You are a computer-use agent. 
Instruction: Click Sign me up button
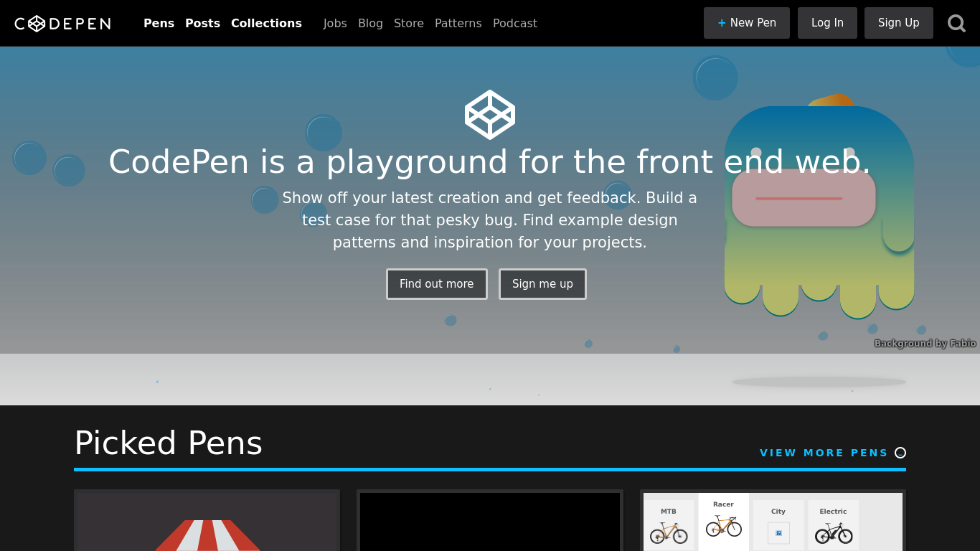point(542,284)
